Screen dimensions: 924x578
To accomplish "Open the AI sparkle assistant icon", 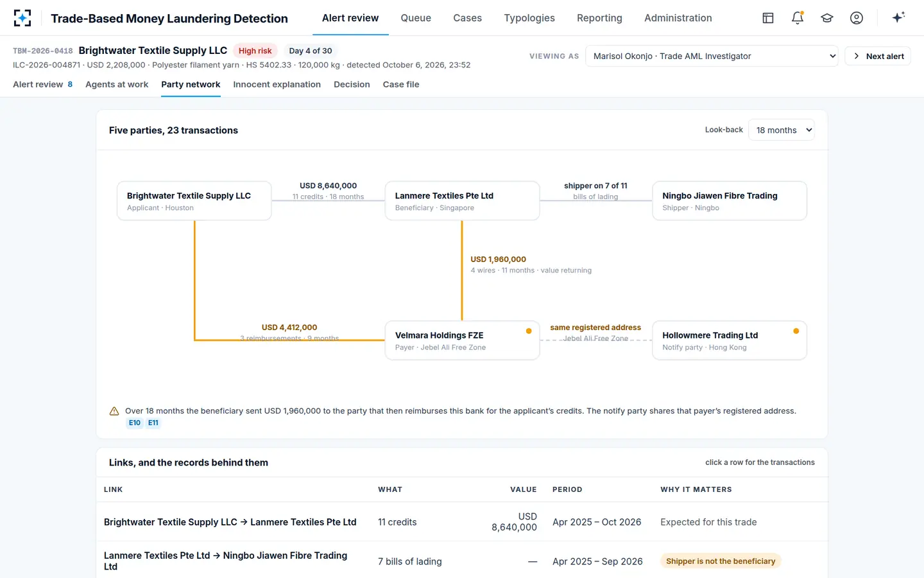I will [x=898, y=17].
